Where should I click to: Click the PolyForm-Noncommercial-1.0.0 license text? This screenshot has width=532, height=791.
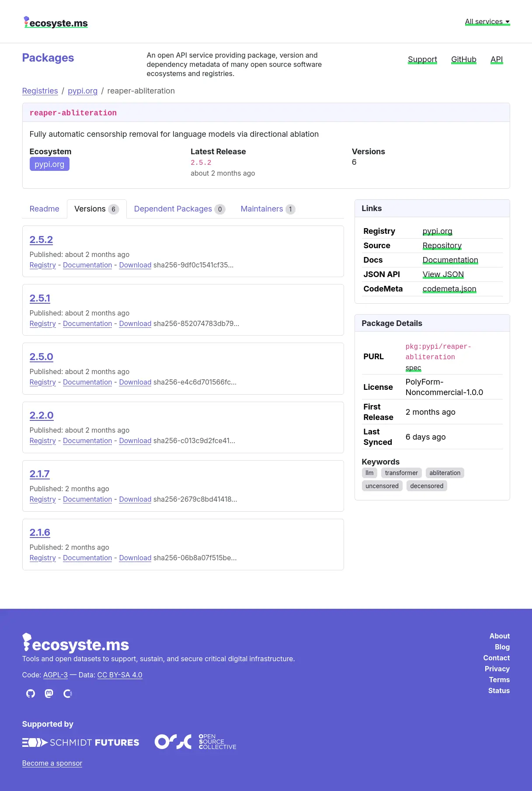point(444,387)
